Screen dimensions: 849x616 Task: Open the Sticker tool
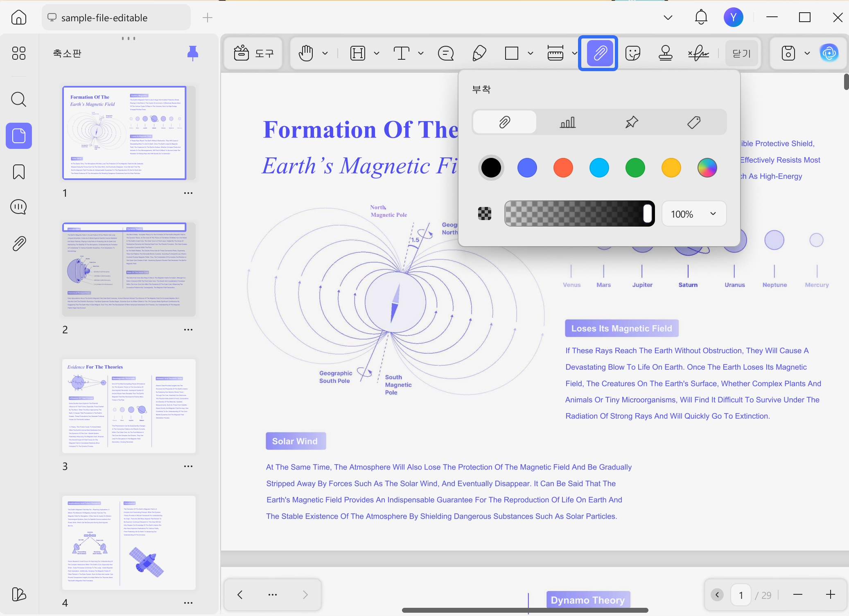tap(633, 53)
